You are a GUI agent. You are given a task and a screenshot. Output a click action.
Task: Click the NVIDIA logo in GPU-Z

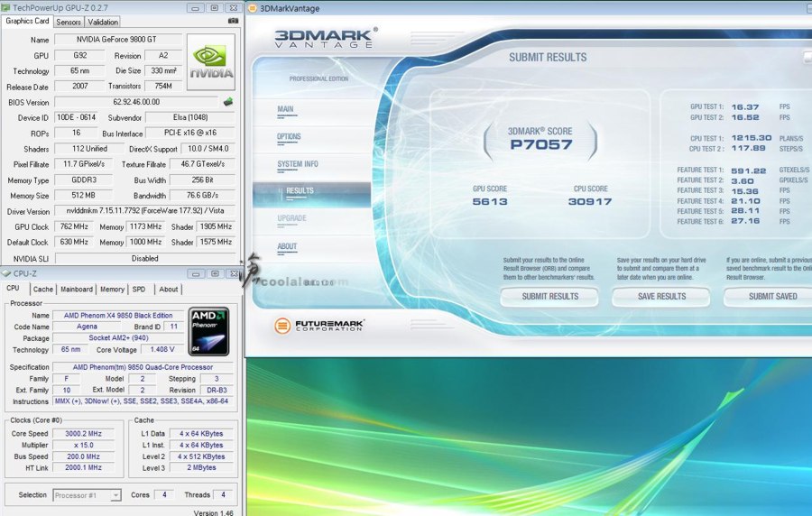211,62
